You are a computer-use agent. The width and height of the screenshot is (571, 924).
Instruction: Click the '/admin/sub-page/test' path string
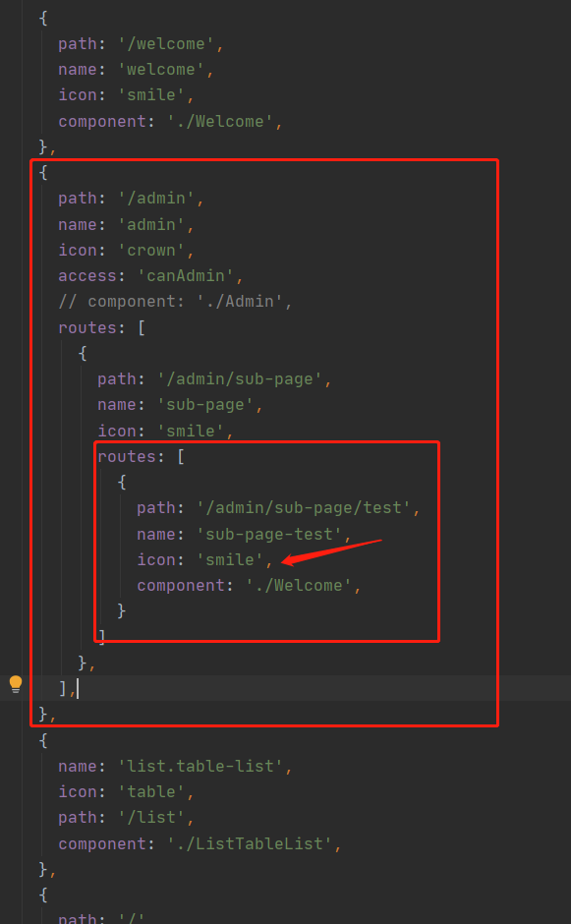(304, 507)
